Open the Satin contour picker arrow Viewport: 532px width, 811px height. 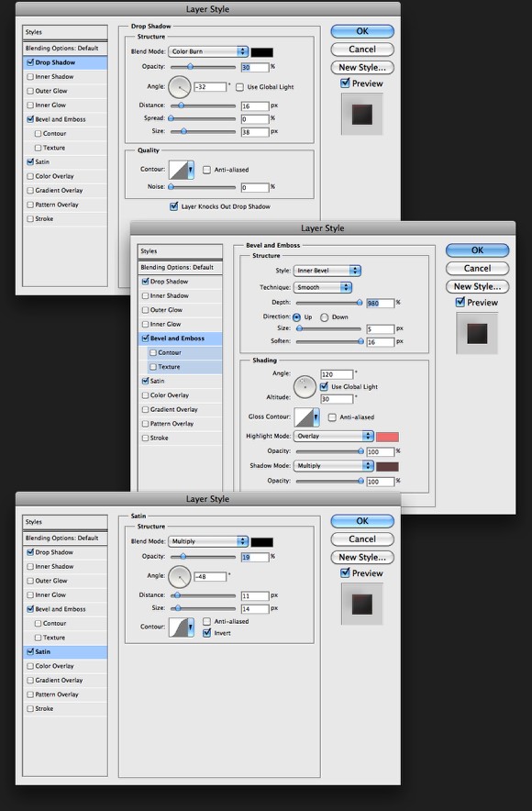pyautogui.click(x=191, y=627)
